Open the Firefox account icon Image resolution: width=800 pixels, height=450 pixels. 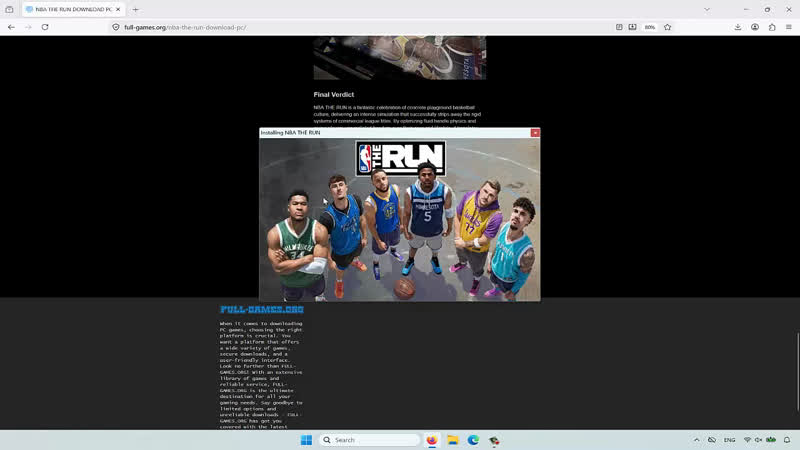755,27
